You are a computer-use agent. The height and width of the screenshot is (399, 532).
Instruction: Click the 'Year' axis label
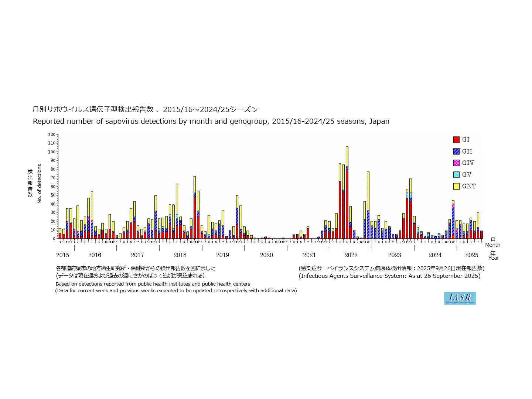pos(493,258)
